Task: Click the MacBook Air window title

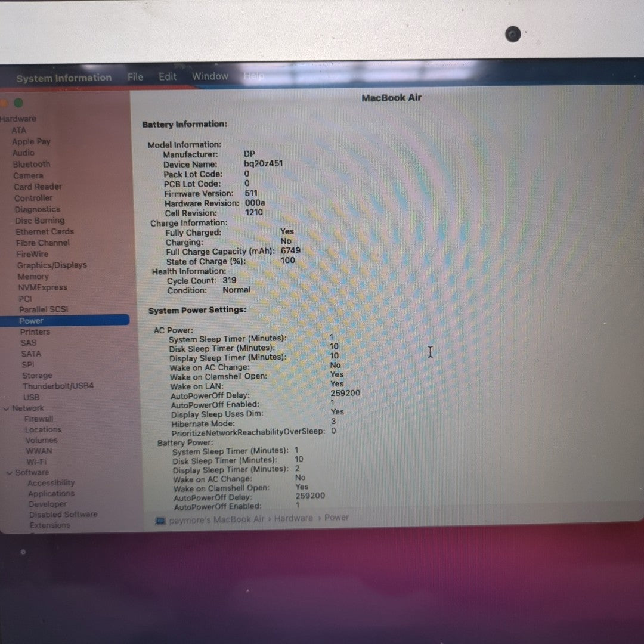Action: point(391,98)
